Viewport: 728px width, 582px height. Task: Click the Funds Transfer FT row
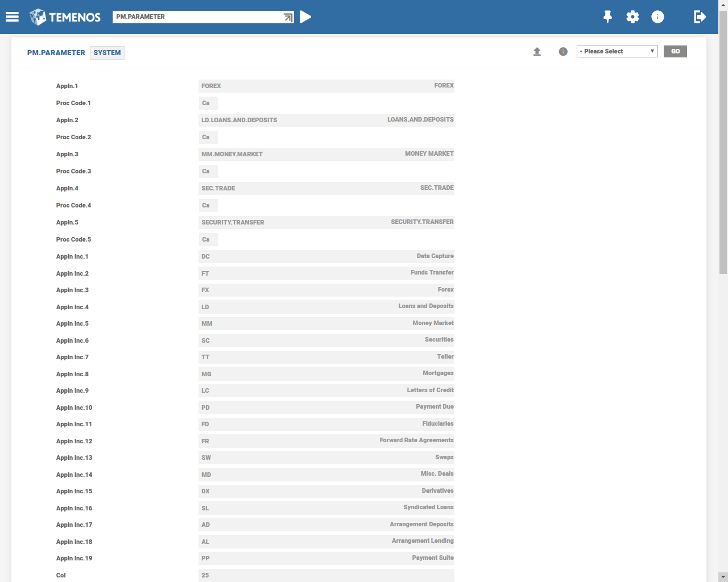pyautogui.click(x=326, y=273)
